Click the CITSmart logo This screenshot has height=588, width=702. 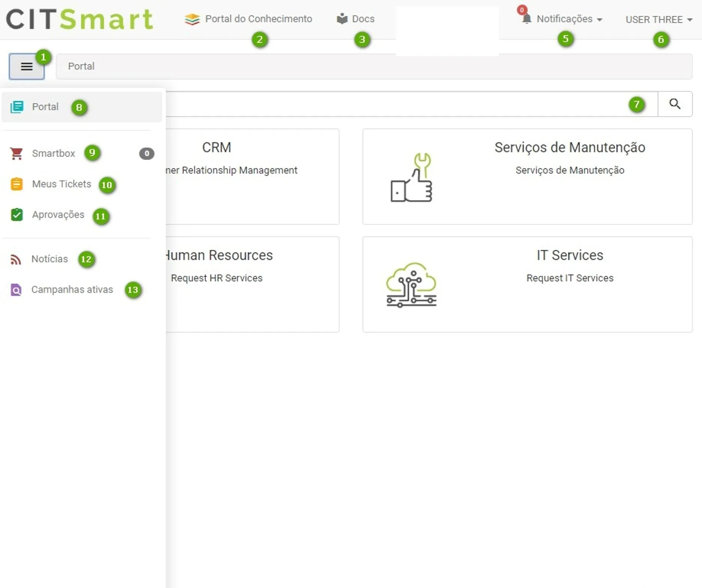79,19
